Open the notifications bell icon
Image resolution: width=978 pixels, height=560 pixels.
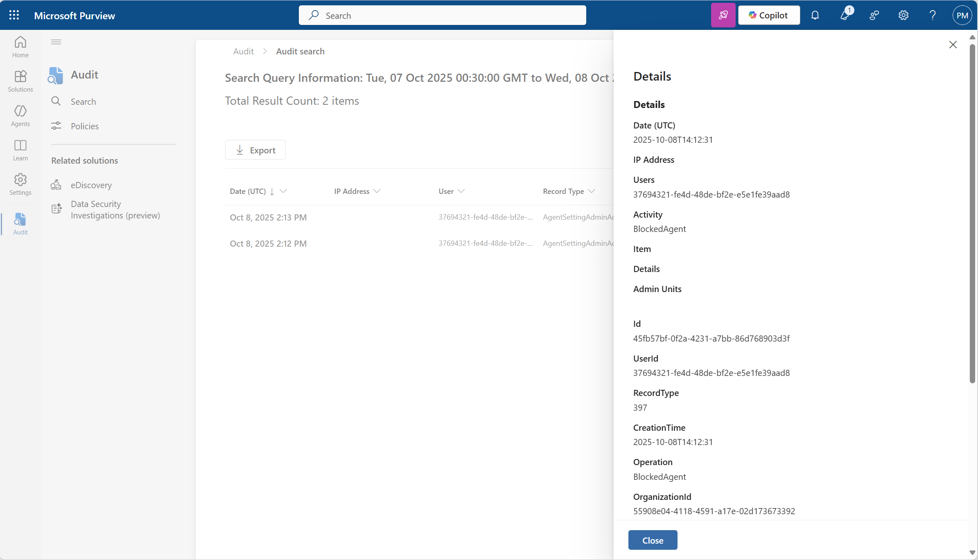coord(815,15)
